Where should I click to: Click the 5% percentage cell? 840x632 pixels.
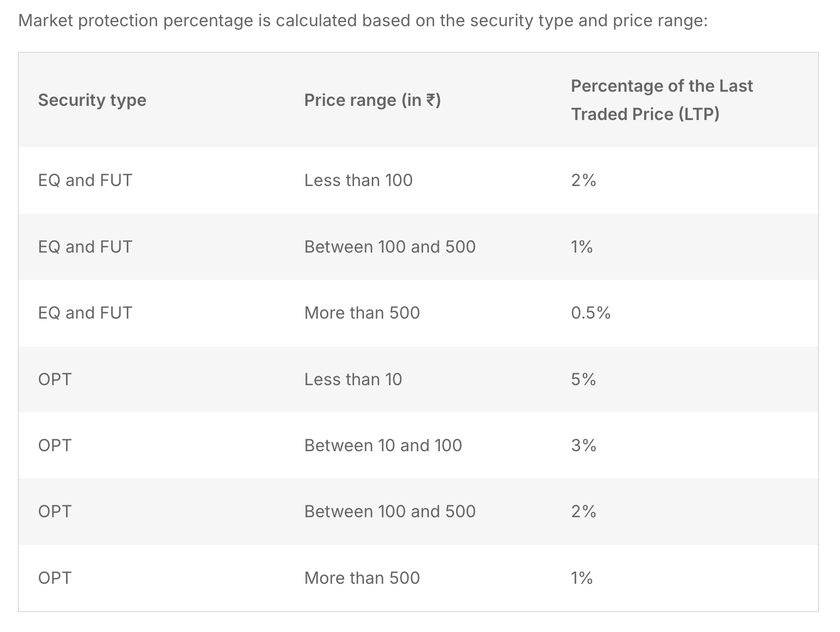pyautogui.click(x=583, y=379)
